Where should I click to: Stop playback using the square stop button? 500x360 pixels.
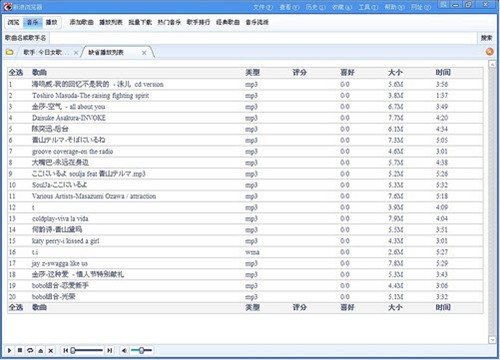click(20, 350)
